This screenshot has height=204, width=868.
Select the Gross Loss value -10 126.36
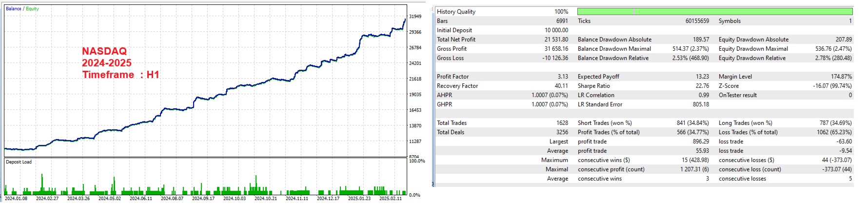point(555,58)
